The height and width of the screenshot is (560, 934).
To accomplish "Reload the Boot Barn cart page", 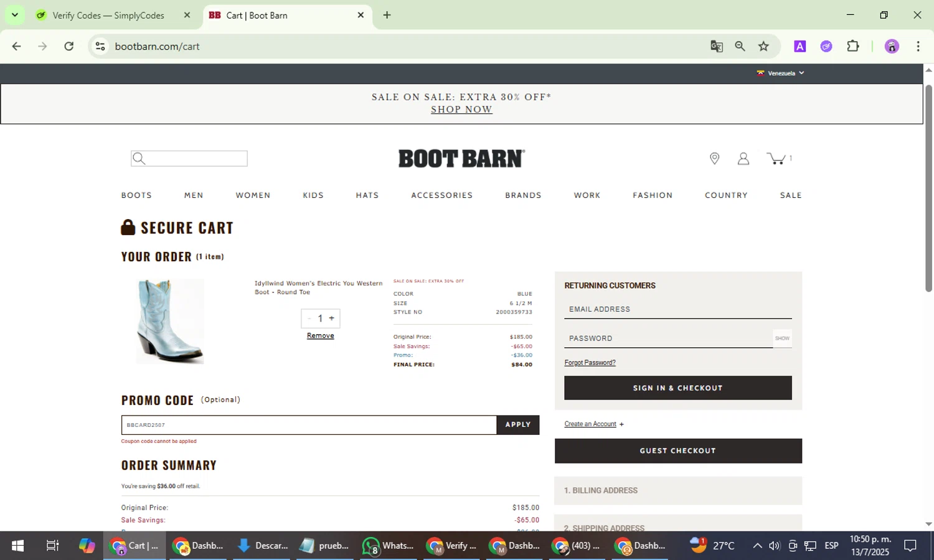I will coord(69,46).
